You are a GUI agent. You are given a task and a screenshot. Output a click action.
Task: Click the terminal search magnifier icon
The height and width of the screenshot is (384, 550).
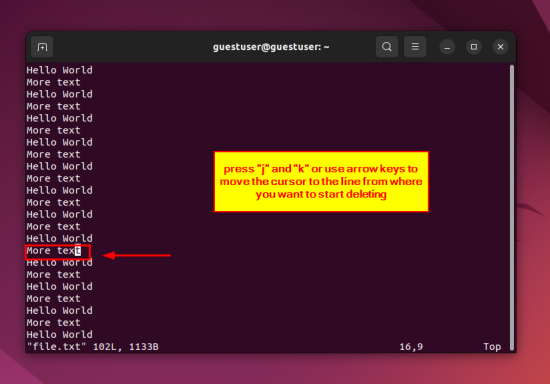click(387, 47)
